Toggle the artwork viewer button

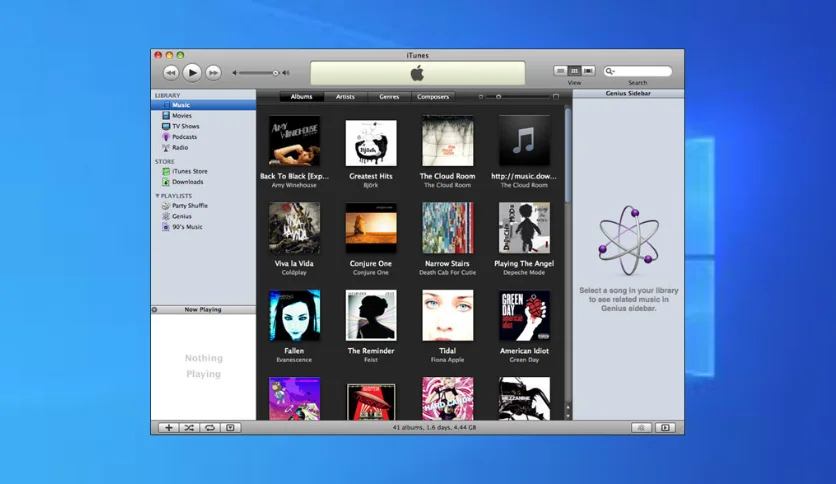coord(230,427)
